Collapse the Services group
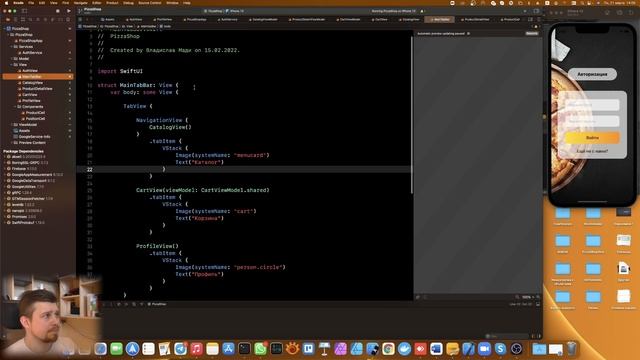This screenshot has height=360, width=640. 12,47
